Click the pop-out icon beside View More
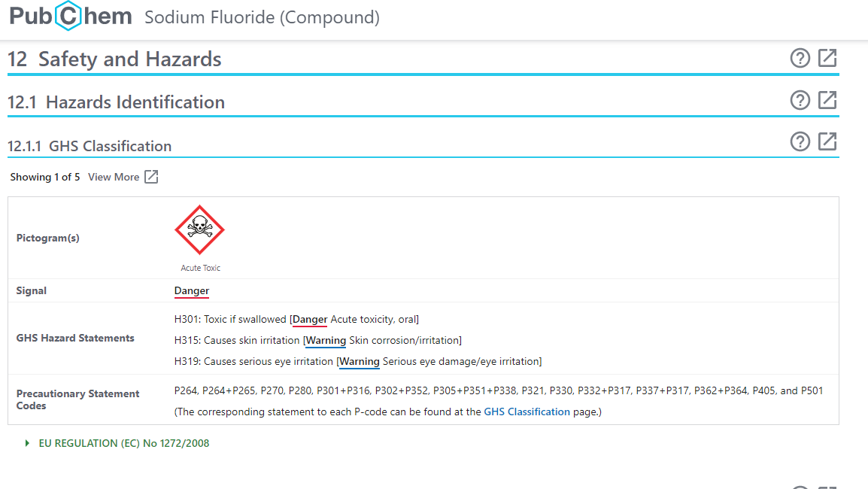The image size is (868, 489). 151,177
